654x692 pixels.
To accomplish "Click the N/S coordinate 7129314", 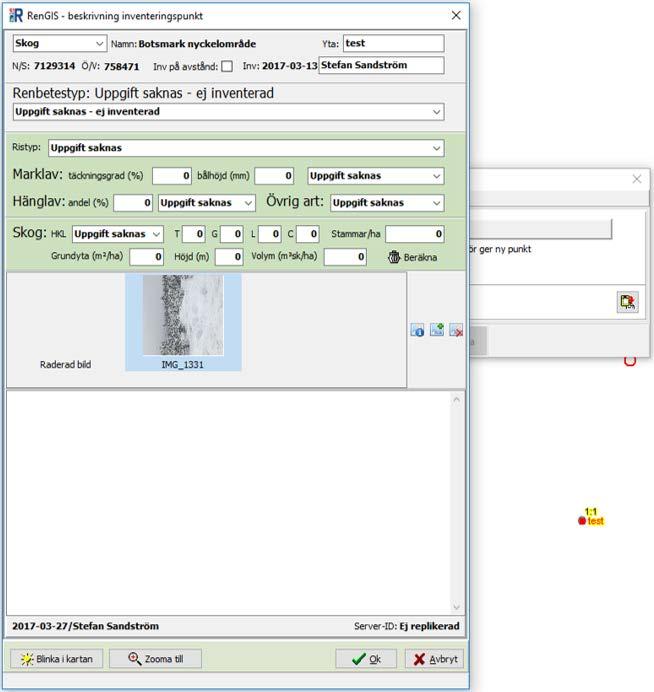I will pyautogui.click(x=54, y=66).
